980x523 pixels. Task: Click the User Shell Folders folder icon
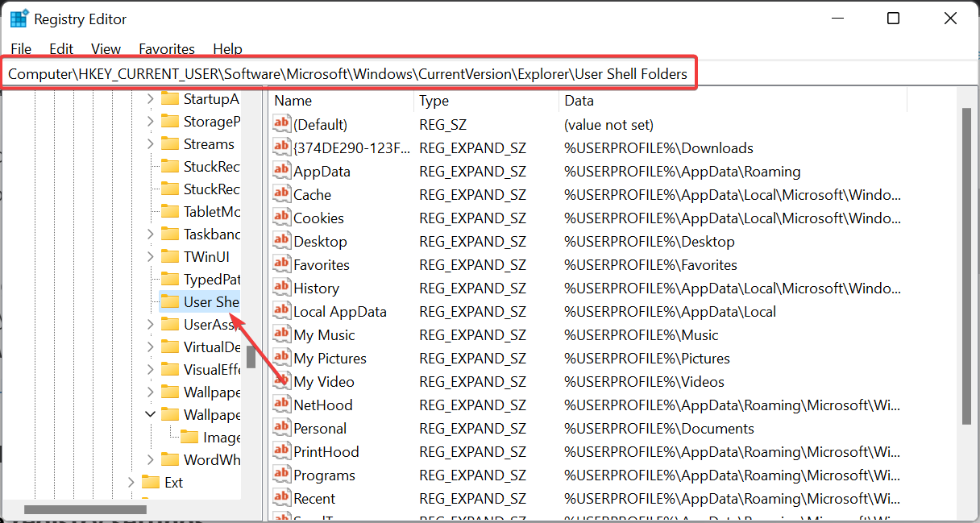click(172, 301)
